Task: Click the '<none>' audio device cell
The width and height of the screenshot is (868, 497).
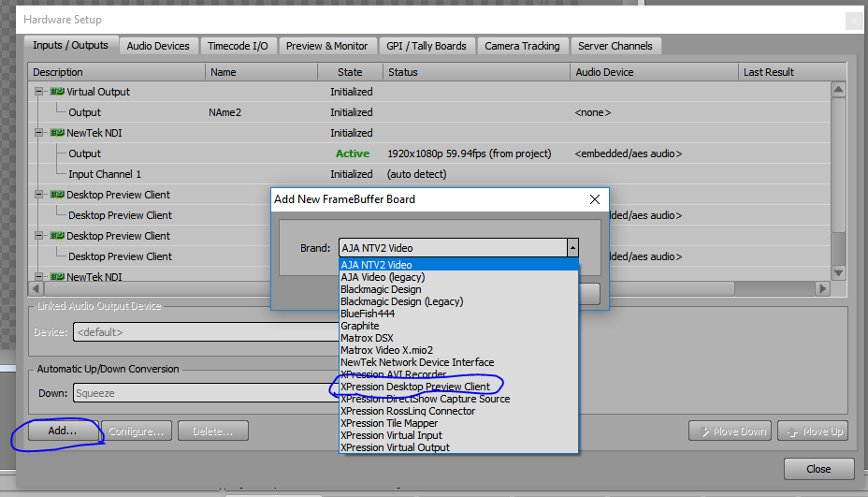Action: pyautogui.click(x=593, y=112)
